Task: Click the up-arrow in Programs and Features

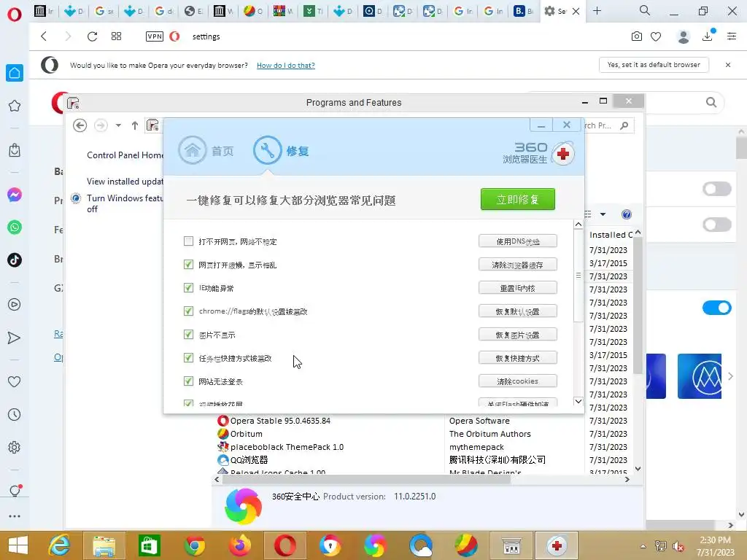Action: [135, 125]
